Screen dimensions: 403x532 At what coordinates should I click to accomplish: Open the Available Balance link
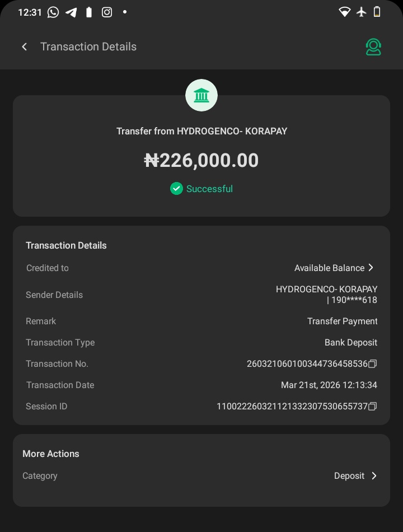(329, 268)
